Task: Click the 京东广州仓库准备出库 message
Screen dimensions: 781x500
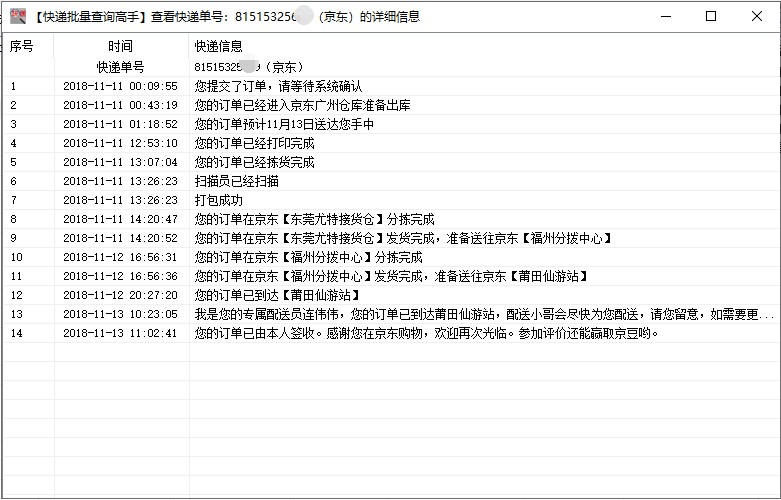Action: tap(302, 105)
